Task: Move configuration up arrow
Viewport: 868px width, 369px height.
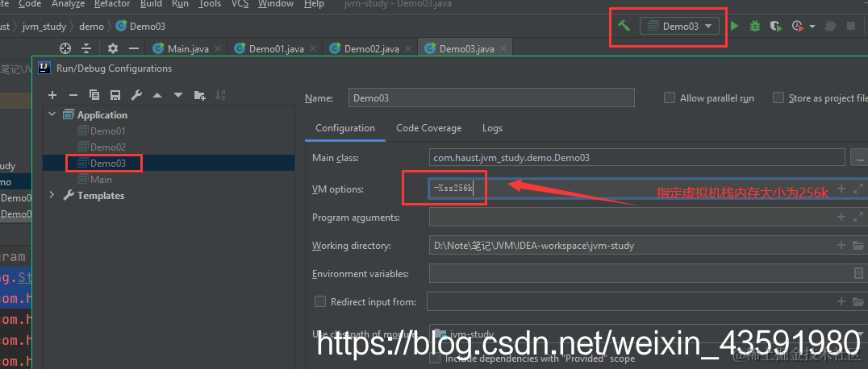Action: pyautogui.click(x=157, y=95)
